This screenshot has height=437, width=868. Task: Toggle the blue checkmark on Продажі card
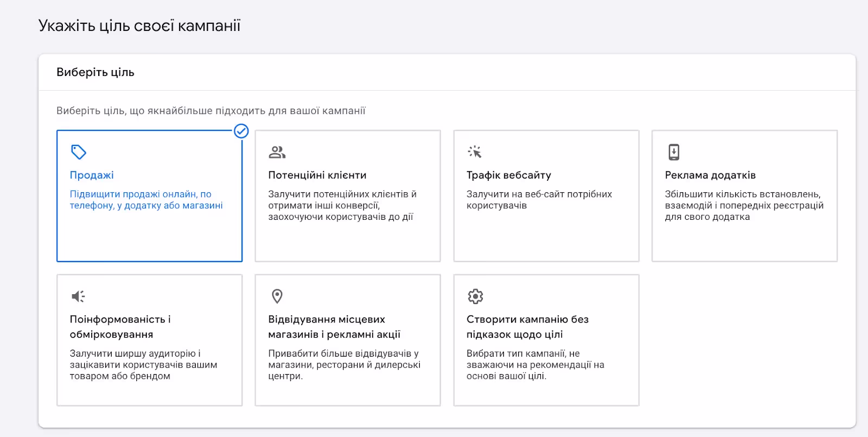241,131
